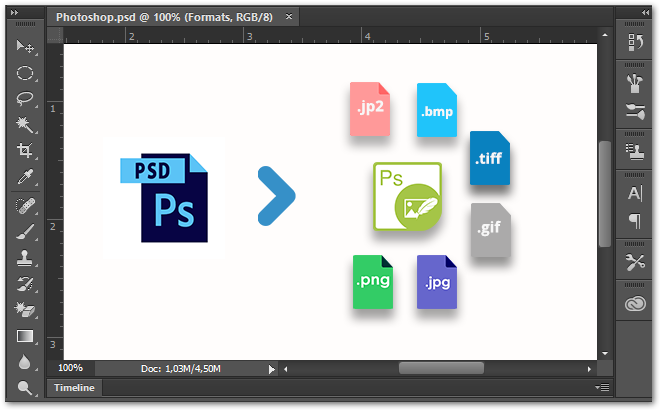Image resolution: width=661 pixels, height=411 pixels.
Task: Click the PSD Ps file icon on canvas
Action: [164, 197]
